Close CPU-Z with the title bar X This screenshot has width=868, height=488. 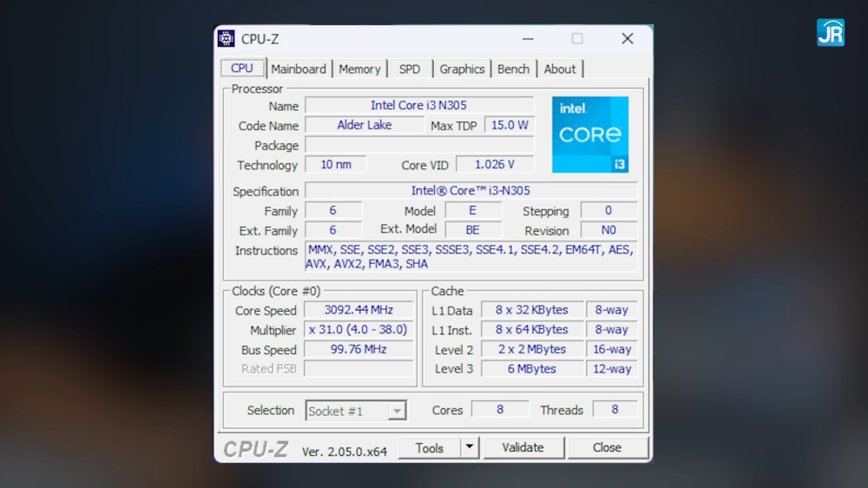pos(628,39)
